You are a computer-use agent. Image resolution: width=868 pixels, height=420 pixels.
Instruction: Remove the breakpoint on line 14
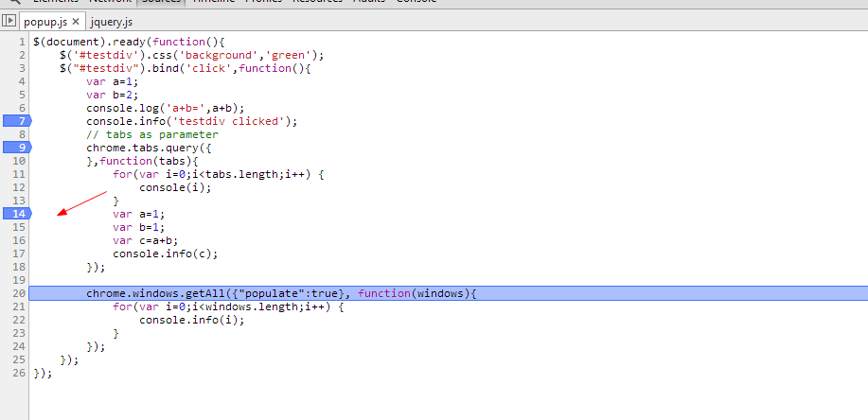pyautogui.click(x=17, y=214)
